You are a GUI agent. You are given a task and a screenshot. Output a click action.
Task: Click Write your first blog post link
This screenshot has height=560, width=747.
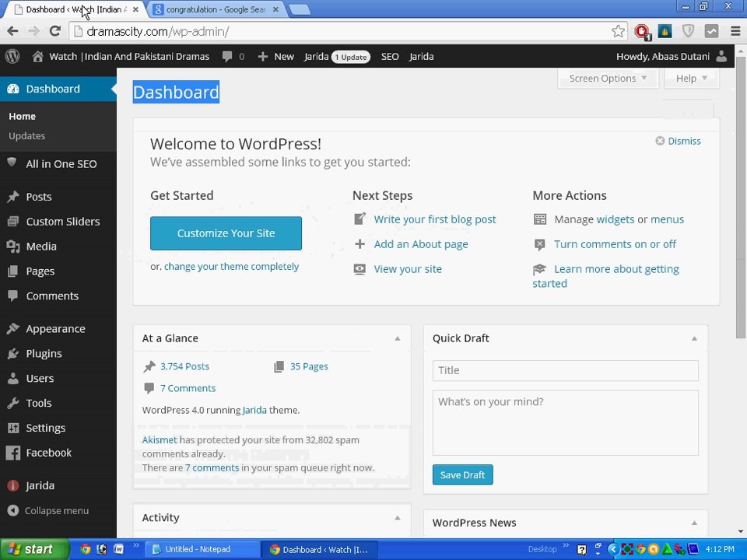434,219
